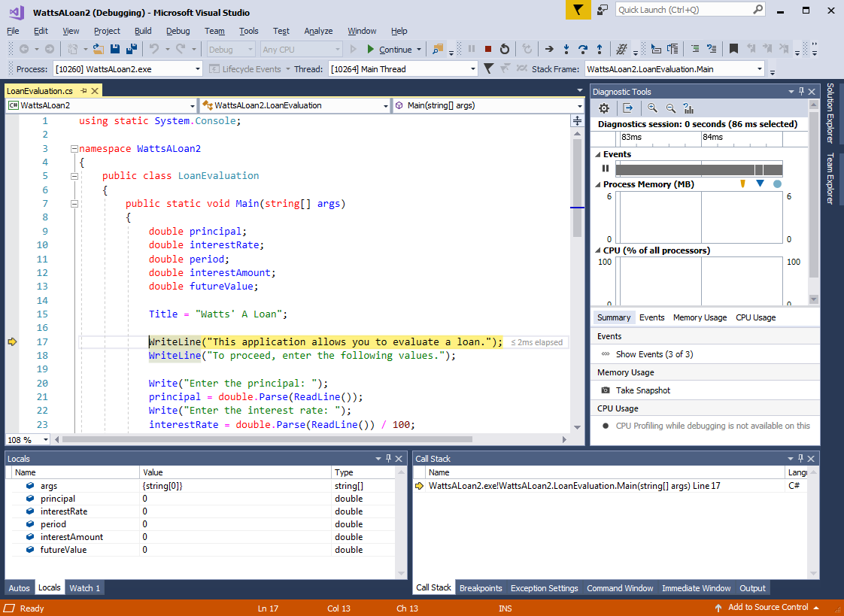The width and height of the screenshot is (844, 616).
Task: Click the Continue button
Action: click(394, 49)
